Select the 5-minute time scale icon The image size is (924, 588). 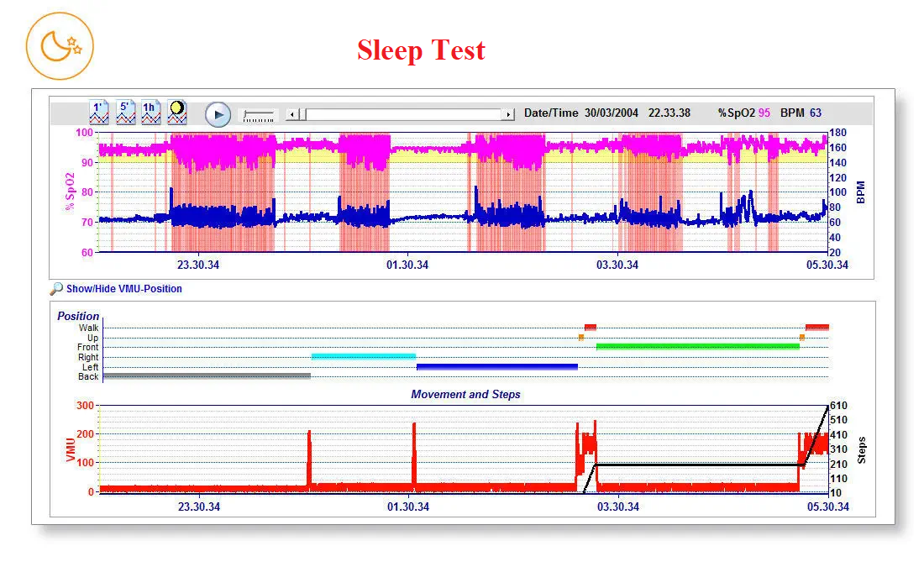125,113
